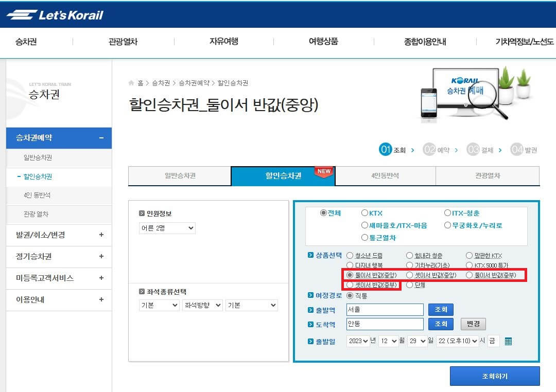
Task: Open the 어른 2명 passenger dropdown
Action: [167, 228]
